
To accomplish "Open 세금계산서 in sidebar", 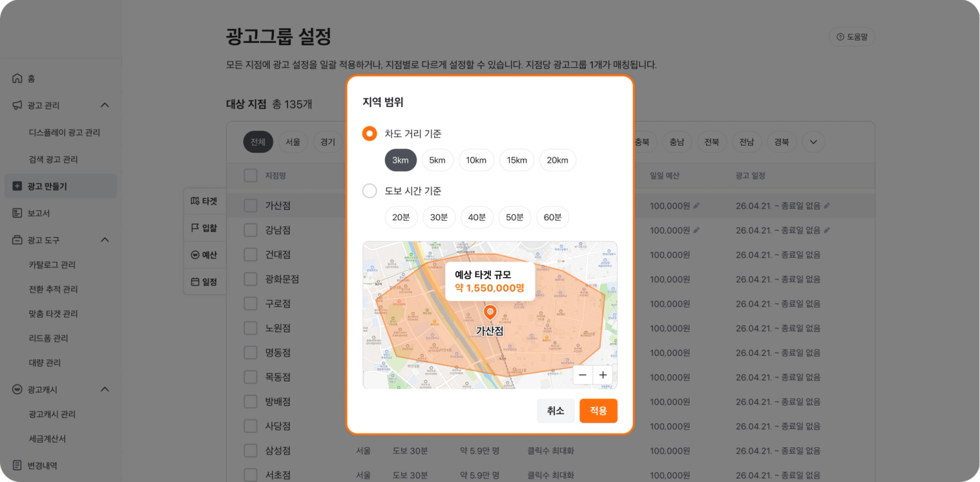I will (48, 438).
